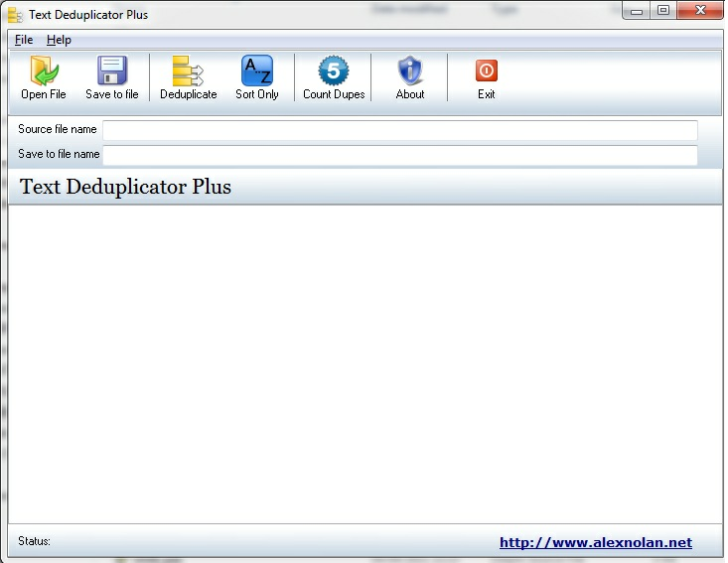
Task: Focus the Source file name field
Action: pos(399,130)
